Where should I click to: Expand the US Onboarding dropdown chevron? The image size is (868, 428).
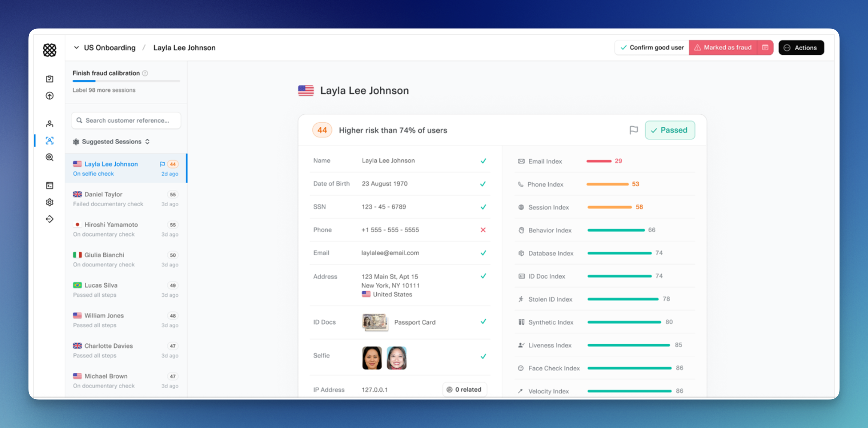76,48
